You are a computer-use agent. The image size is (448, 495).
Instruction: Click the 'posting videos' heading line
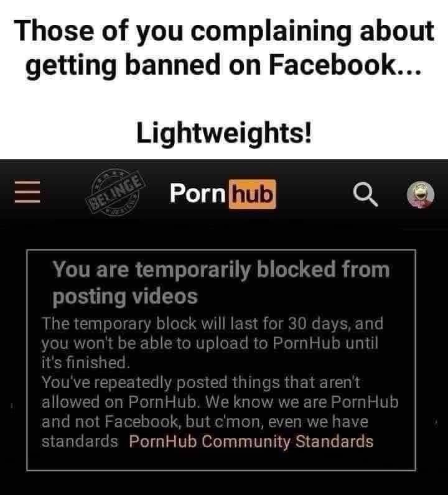[125, 297]
